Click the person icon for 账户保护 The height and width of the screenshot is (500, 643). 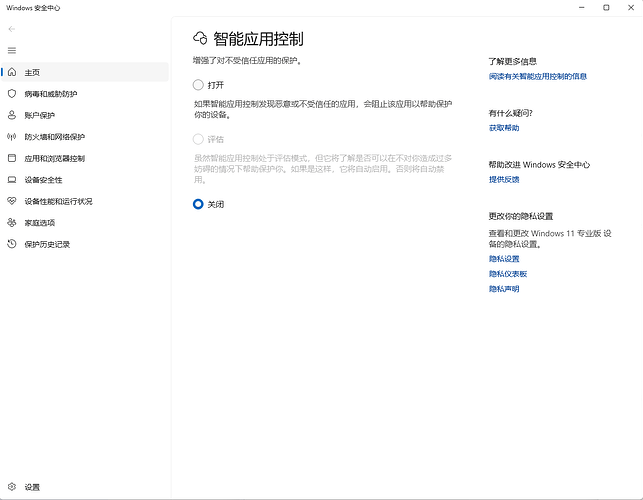coord(12,115)
